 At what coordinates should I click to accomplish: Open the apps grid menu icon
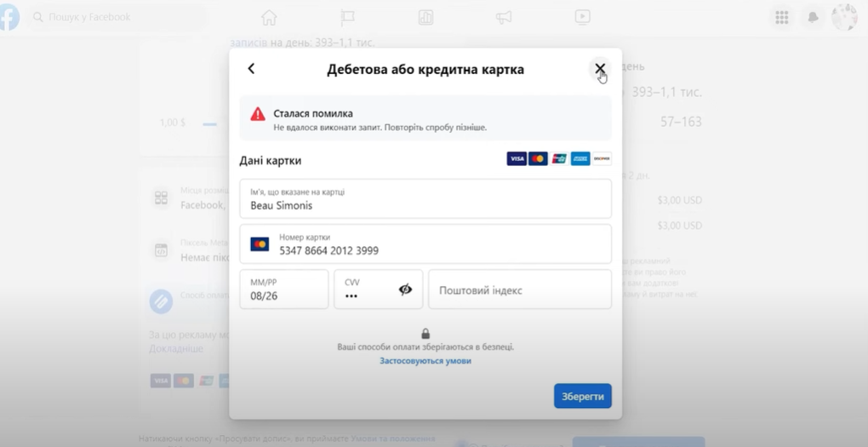pos(782,17)
